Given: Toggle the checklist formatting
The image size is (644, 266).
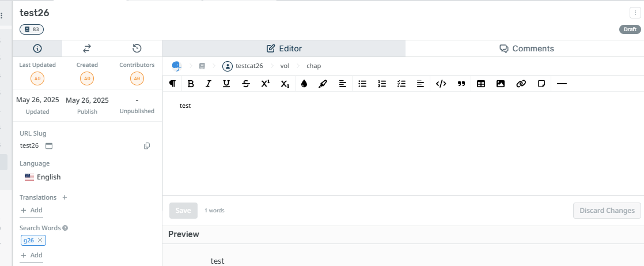Looking at the screenshot, I should [401, 84].
